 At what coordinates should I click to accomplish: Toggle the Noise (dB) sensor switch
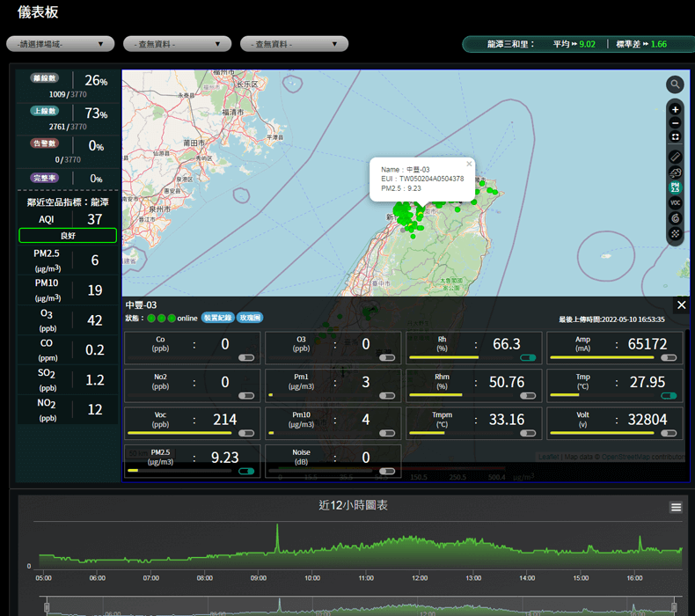click(387, 471)
